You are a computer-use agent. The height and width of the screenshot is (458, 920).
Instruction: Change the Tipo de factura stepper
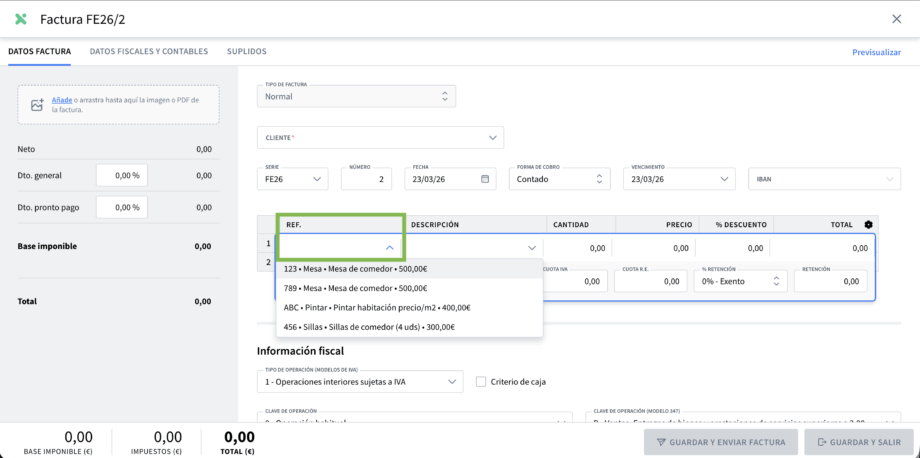[x=445, y=96]
